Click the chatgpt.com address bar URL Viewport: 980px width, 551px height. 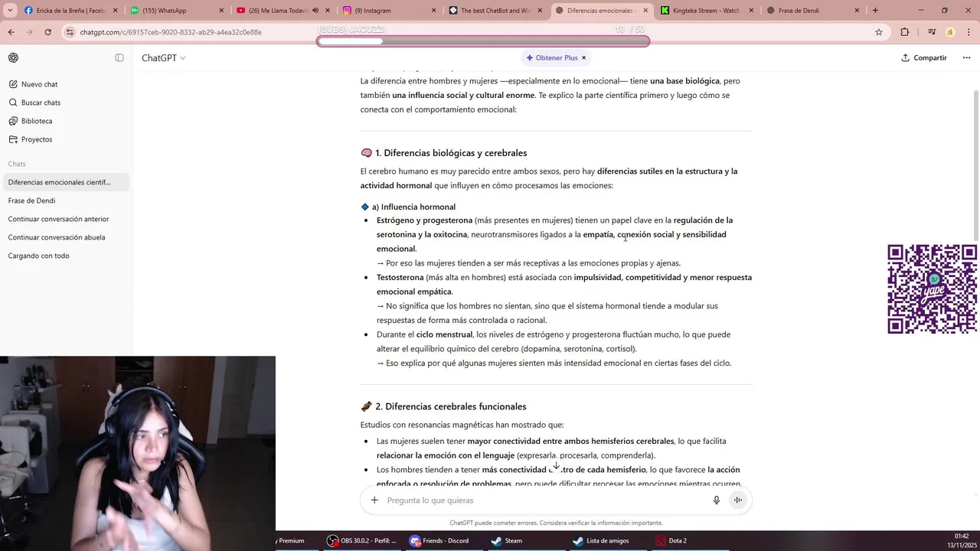171,32
